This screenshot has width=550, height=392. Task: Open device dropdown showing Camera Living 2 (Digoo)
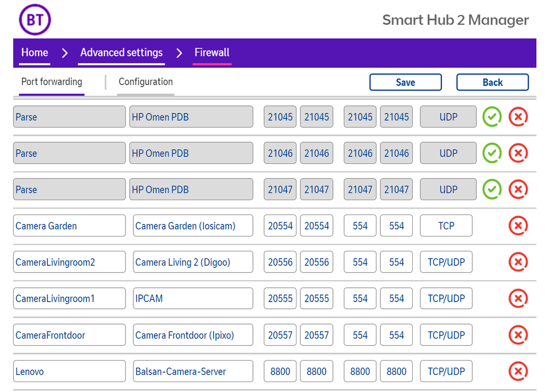(192, 262)
